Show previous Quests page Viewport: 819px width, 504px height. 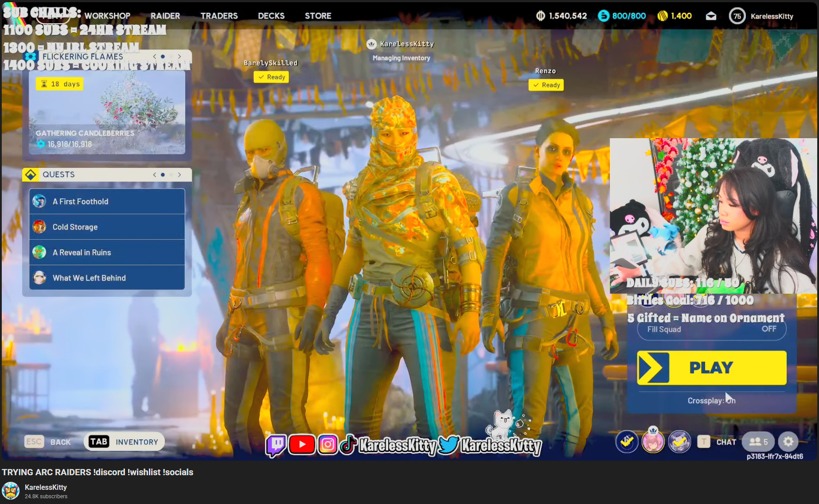(155, 174)
